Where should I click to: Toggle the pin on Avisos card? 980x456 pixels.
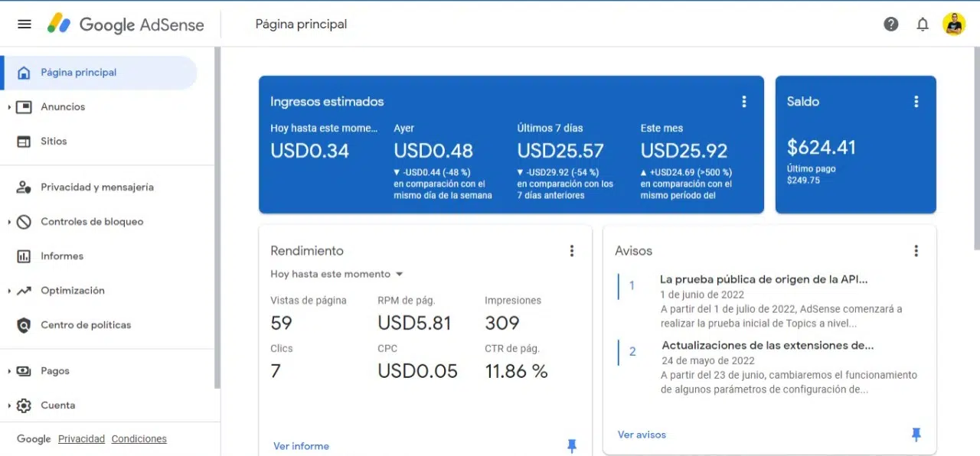click(916, 435)
